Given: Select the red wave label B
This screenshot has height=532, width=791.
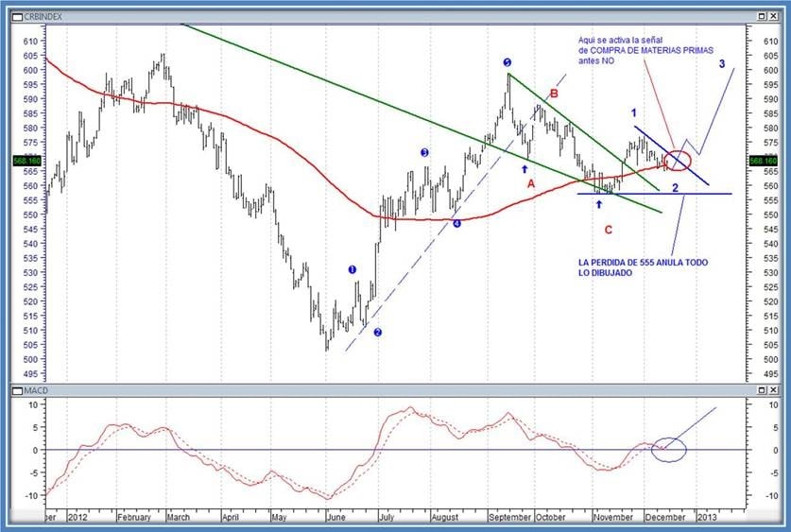Looking at the screenshot, I should pyautogui.click(x=554, y=94).
